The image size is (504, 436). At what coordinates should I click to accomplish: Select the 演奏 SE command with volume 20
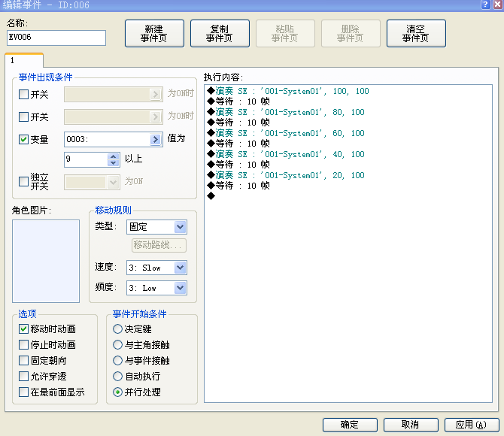click(x=286, y=175)
